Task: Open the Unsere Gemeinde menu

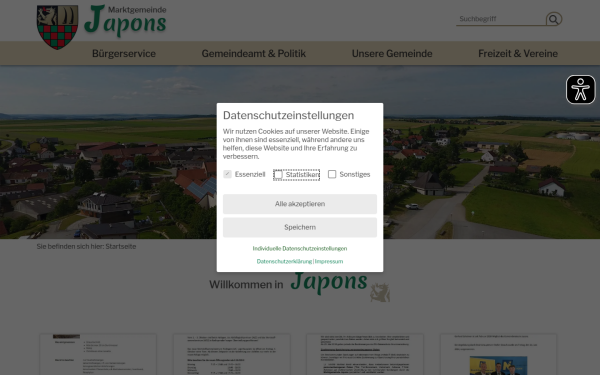Action: coord(392,54)
